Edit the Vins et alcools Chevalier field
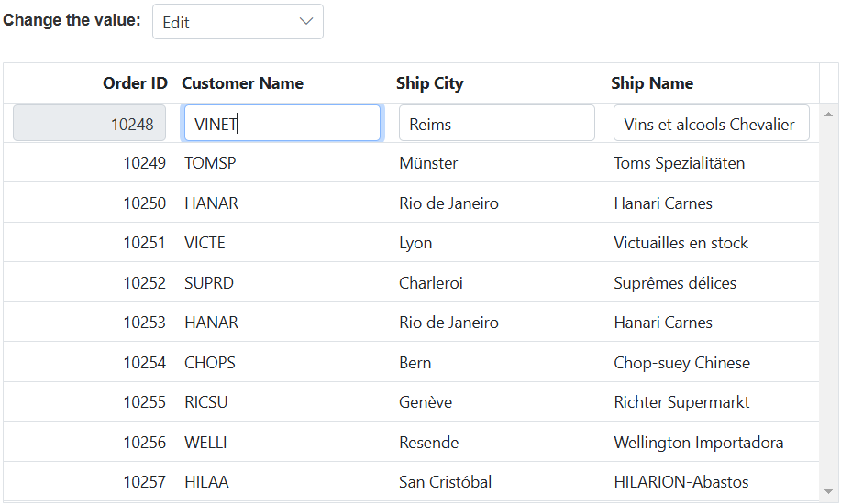 point(711,124)
